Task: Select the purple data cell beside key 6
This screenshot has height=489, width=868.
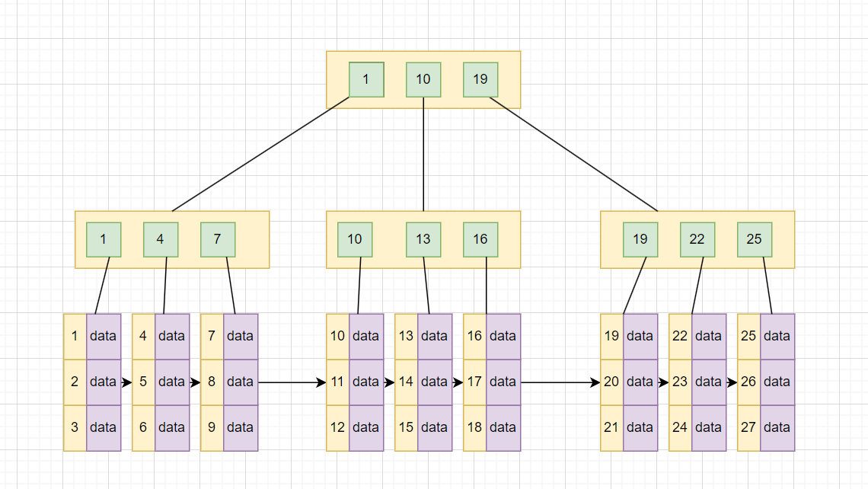Action: (x=172, y=427)
